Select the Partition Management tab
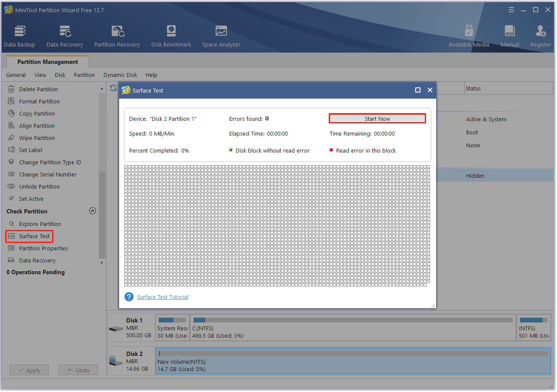The height and width of the screenshot is (392, 557). point(48,62)
